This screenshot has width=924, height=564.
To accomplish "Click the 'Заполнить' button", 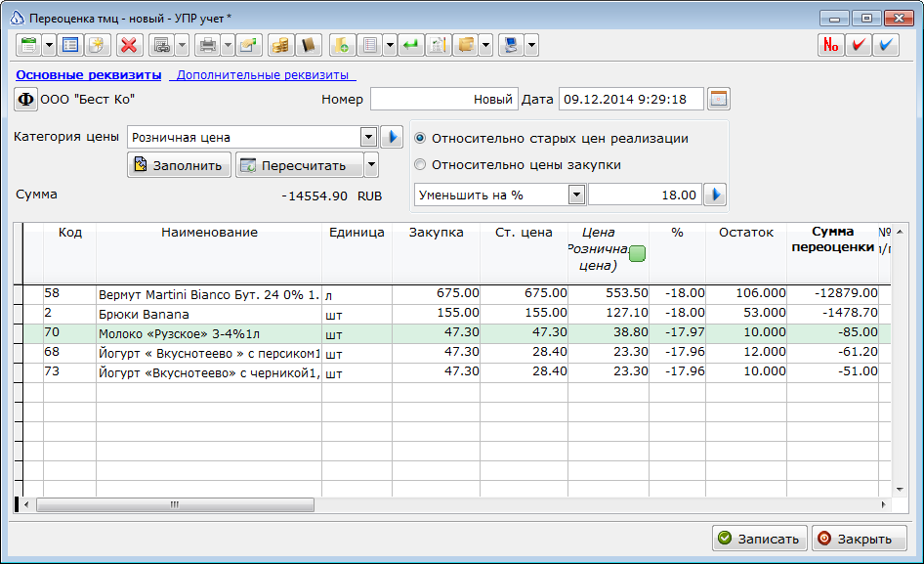I will pyautogui.click(x=179, y=165).
